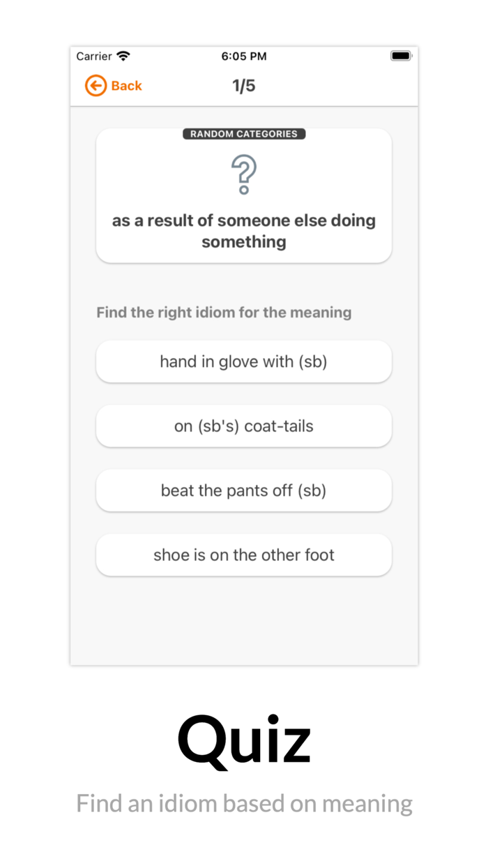The height and width of the screenshot is (868, 488).
Task: Tap the meaning text 'as a result of someone else doing something'
Action: tap(243, 231)
